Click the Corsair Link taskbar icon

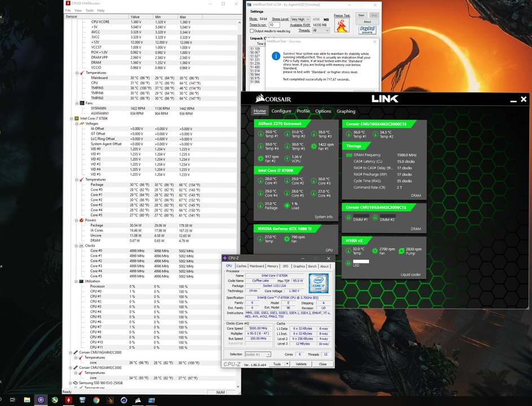[138, 400]
